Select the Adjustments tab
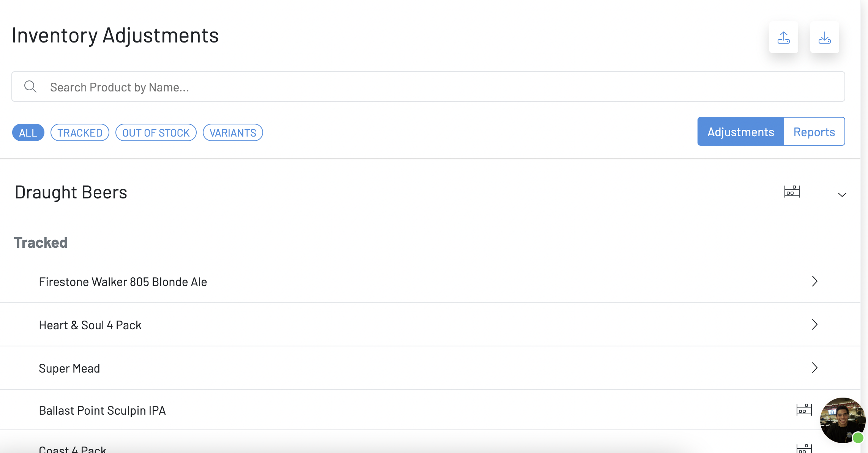The width and height of the screenshot is (868, 453). 740,132
